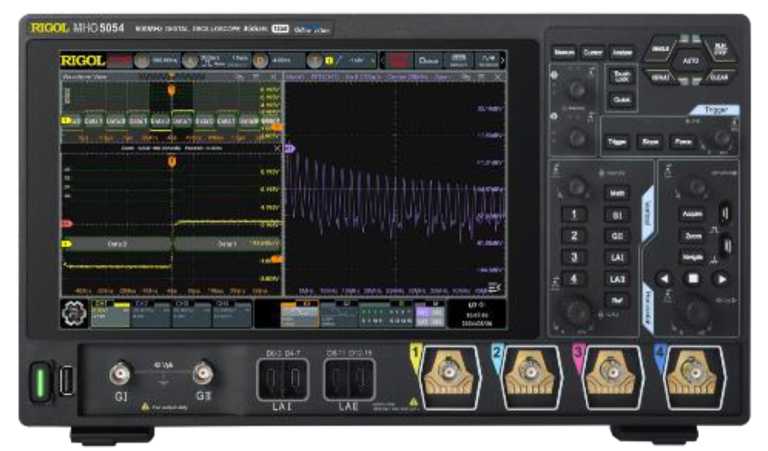
Task: Push the green power button
Action: (x=40, y=382)
